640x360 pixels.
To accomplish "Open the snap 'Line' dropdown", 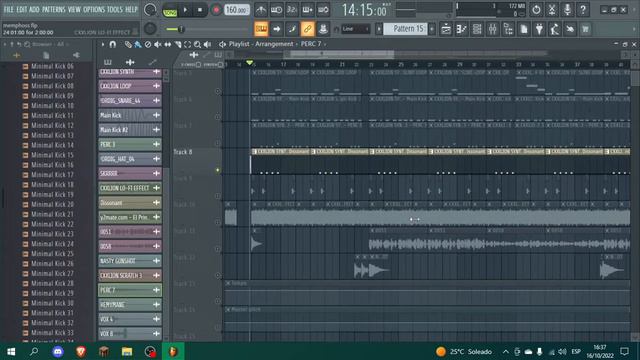I will click(355, 29).
